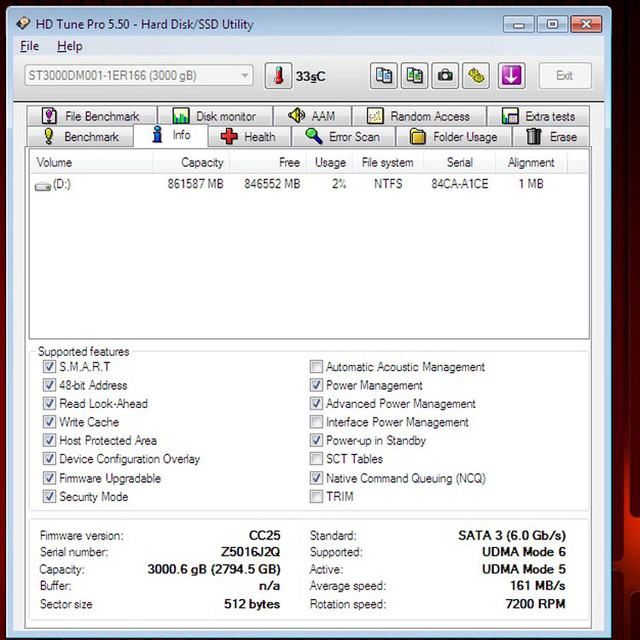The height and width of the screenshot is (640, 640).
Task: Click the Volume column header
Action: click(91, 162)
